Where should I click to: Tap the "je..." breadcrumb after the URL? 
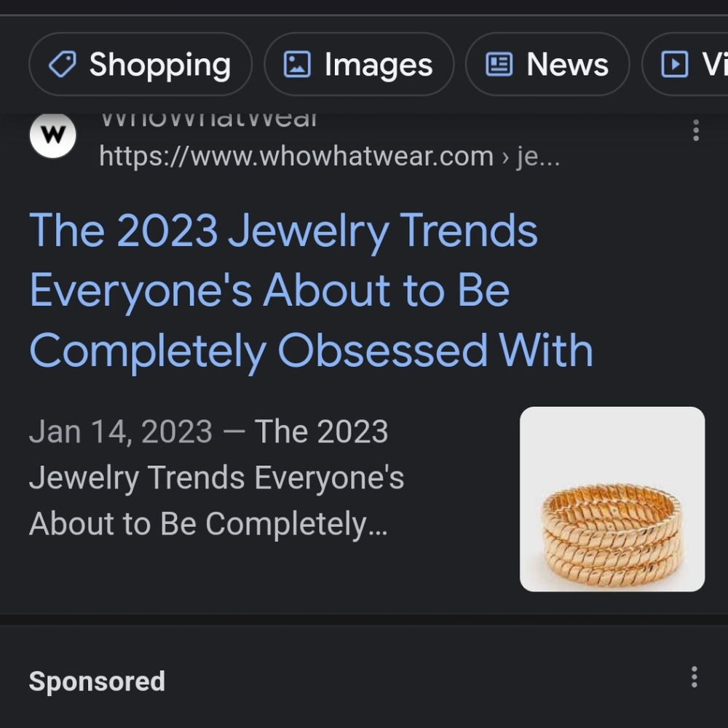point(538,156)
